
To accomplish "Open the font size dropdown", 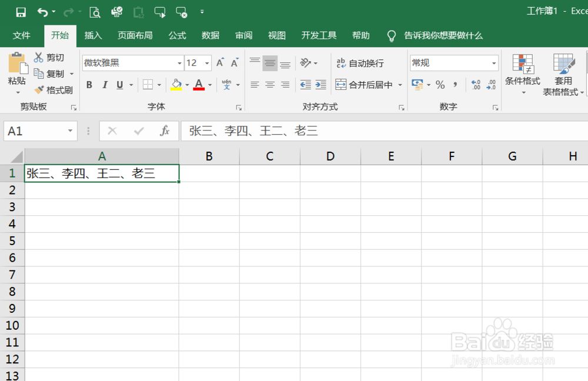I will (207, 62).
